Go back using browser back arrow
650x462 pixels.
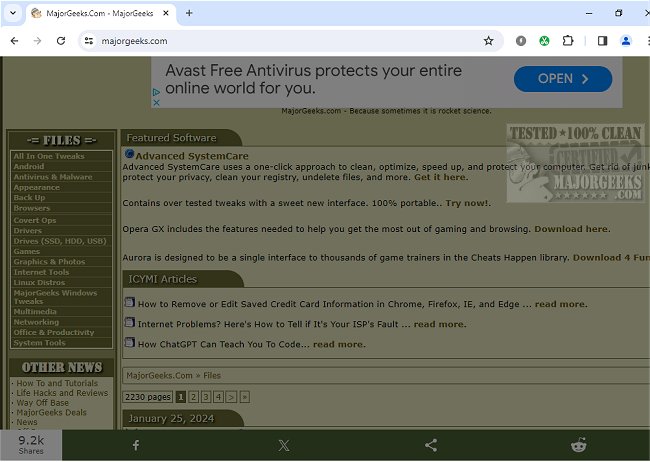tap(15, 41)
